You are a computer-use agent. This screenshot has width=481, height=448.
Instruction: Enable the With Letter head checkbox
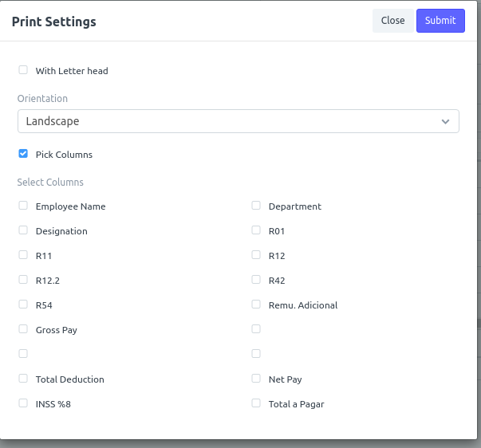tap(23, 70)
